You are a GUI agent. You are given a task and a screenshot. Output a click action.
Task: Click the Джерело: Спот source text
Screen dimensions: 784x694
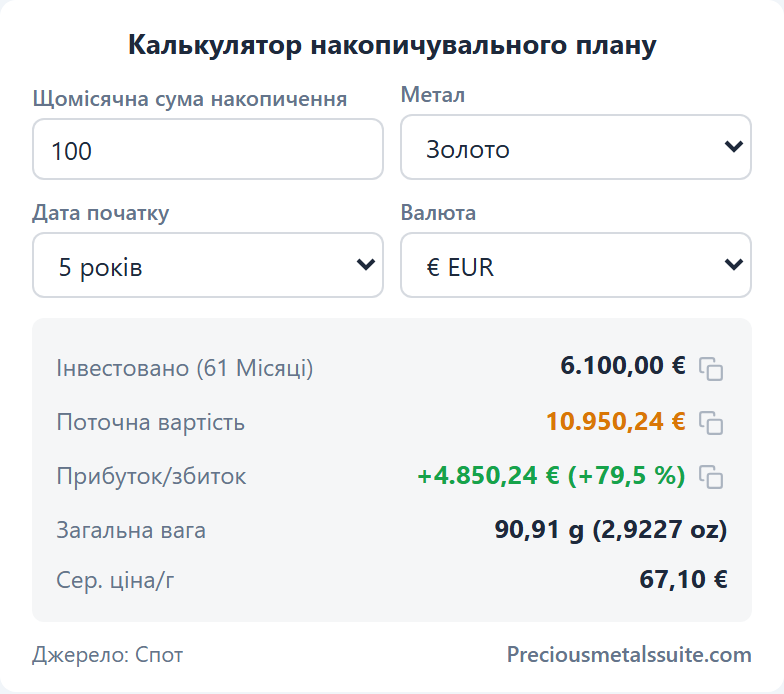point(108,654)
